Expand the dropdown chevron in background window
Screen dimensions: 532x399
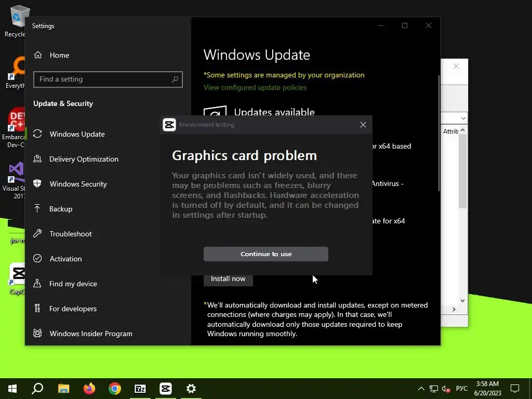pos(463,118)
